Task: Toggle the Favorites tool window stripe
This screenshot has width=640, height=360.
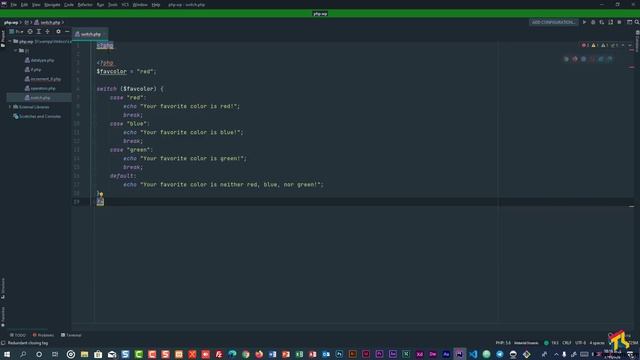Action: (3, 316)
